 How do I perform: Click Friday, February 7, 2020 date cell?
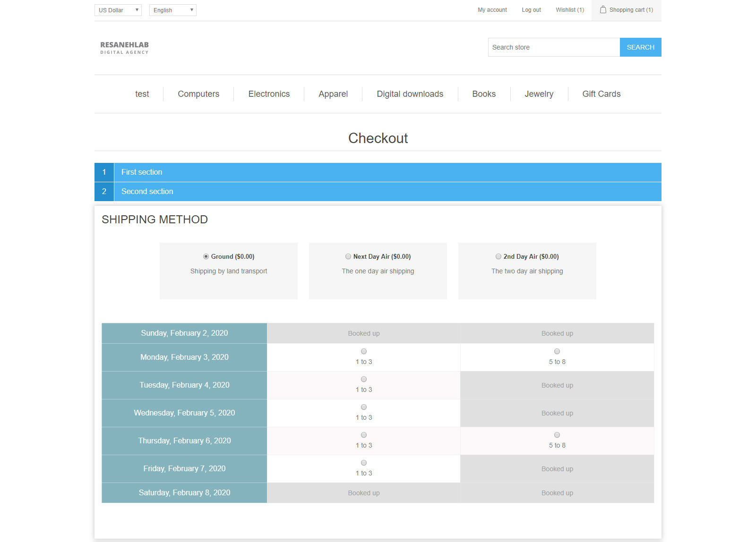coord(184,469)
